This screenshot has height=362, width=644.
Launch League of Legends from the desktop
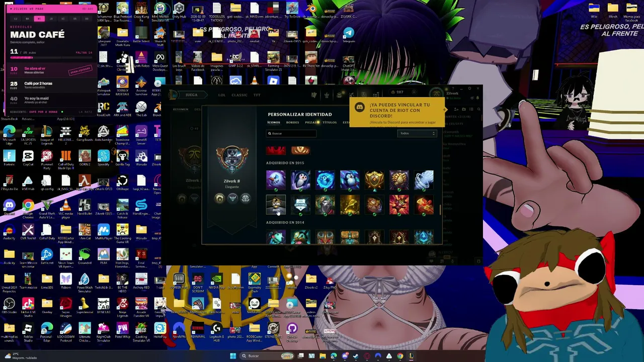pyautogui.click(x=47, y=134)
